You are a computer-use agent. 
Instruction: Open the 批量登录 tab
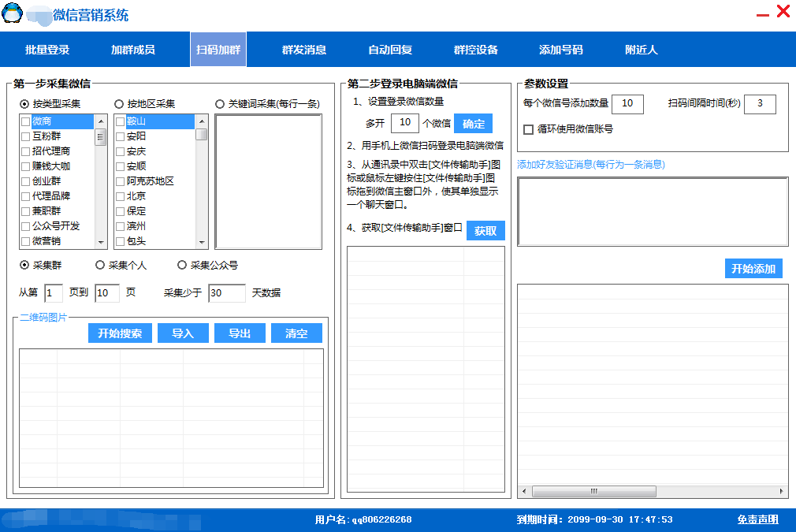pos(47,50)
